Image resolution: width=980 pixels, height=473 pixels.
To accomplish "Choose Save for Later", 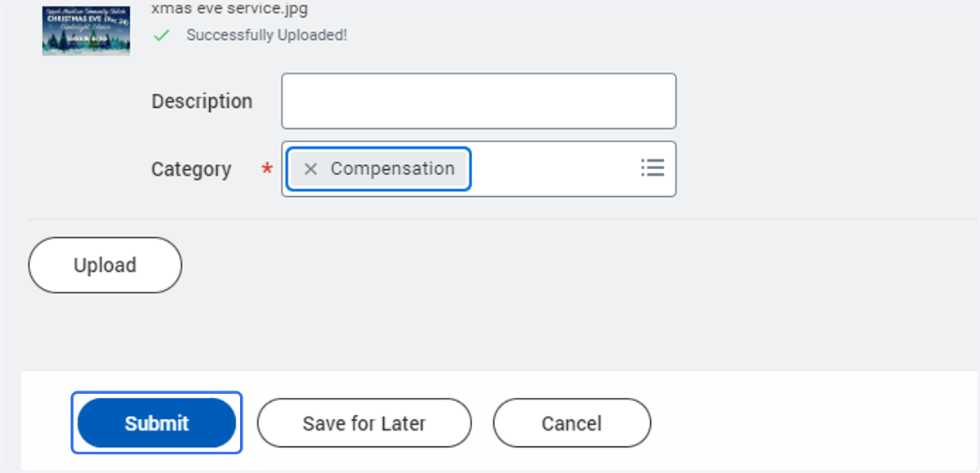I will (x=364, y=423).
